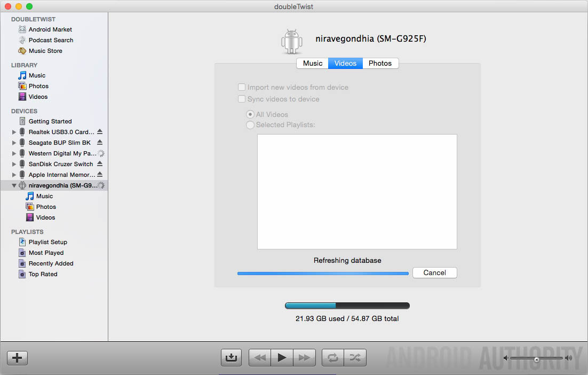This screenshot has height=375, width=588.
Task: Enable Import new videos from device
Action: [x=242, y=87]
